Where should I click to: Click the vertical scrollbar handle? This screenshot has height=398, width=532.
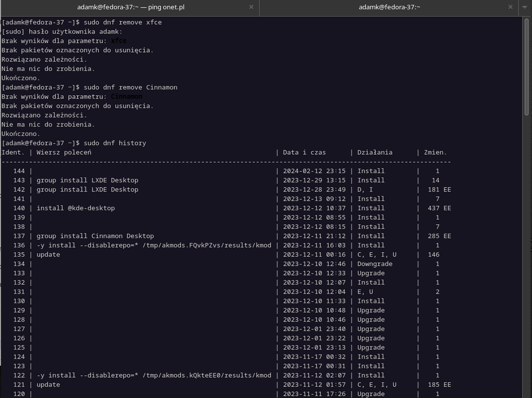click(527, 67)
